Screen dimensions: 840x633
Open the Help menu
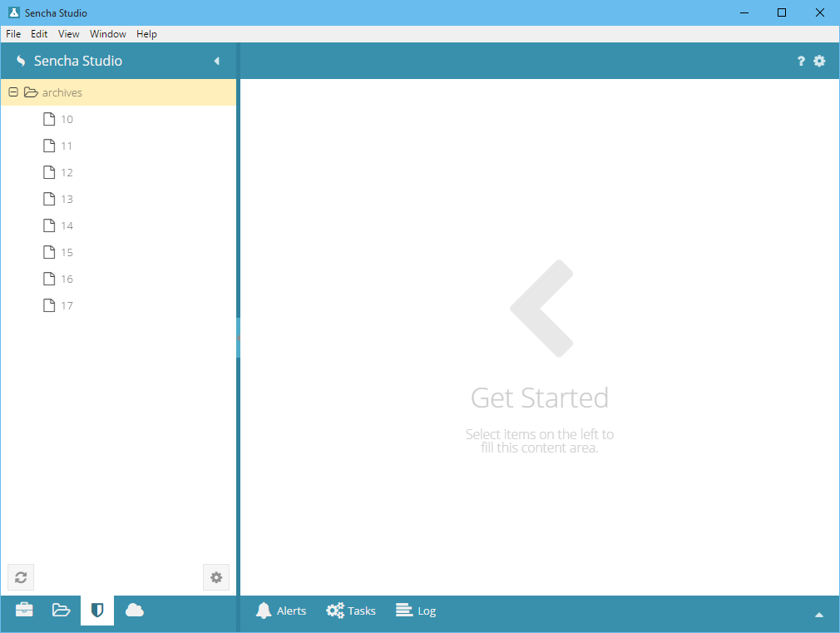pos(146,34)
